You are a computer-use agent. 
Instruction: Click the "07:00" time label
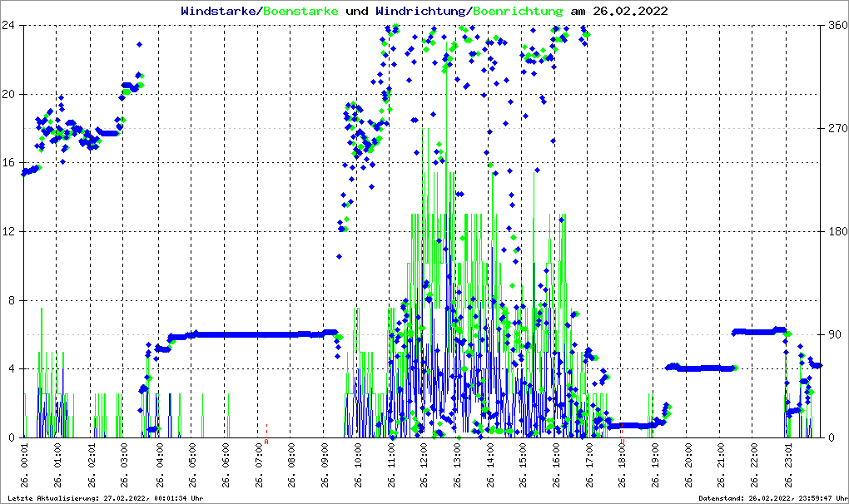pos(259,457)
